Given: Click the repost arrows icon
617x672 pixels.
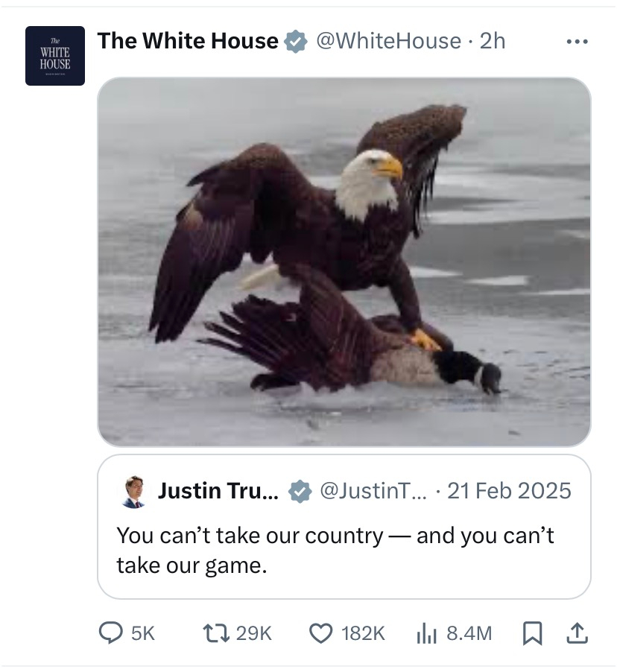Looking at the screenshot, I should [x=215, y=633].
